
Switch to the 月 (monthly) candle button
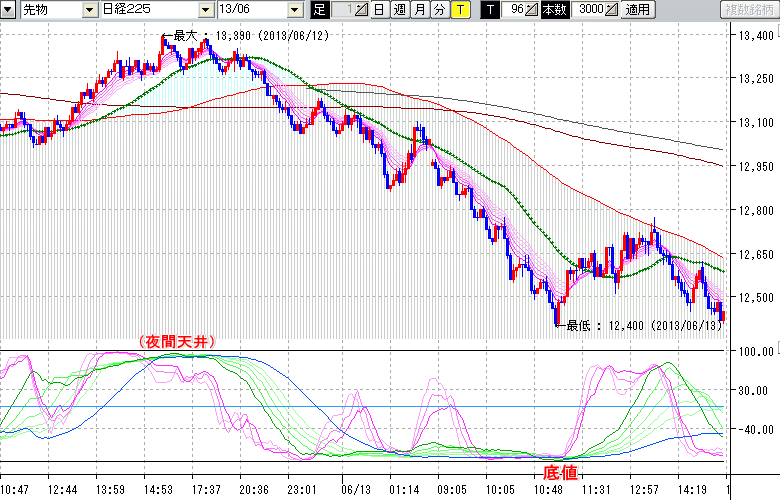[419, 10]
